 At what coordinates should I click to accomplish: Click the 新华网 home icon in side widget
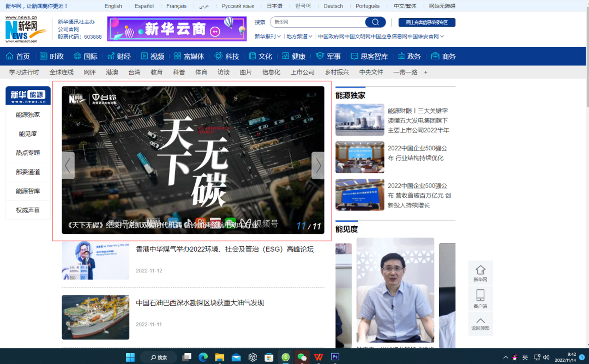[480, 274]
